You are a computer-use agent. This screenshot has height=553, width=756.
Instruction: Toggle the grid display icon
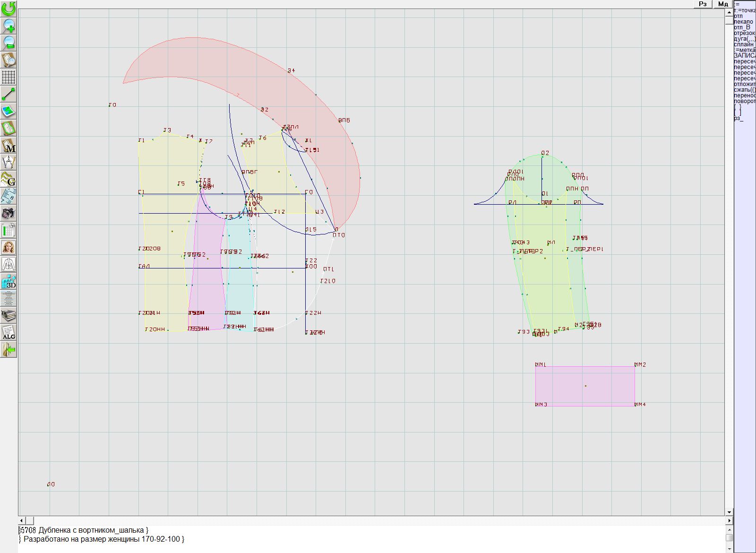(x=9, y=77)
